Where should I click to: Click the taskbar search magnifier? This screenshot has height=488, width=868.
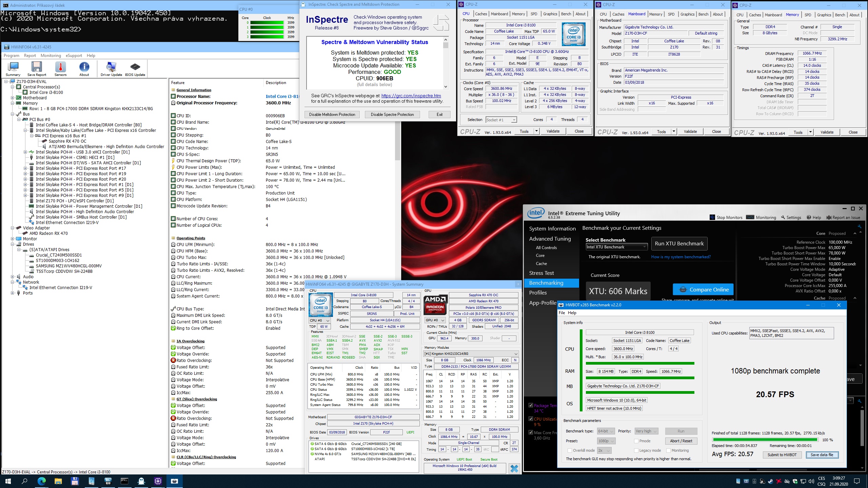25,481
